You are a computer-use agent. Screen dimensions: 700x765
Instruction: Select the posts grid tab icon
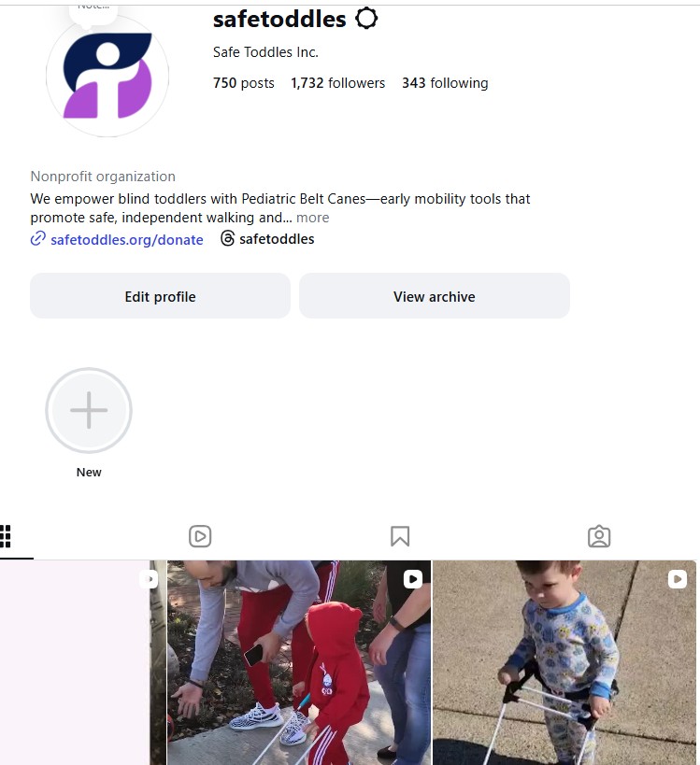click(x=6, y=536)
